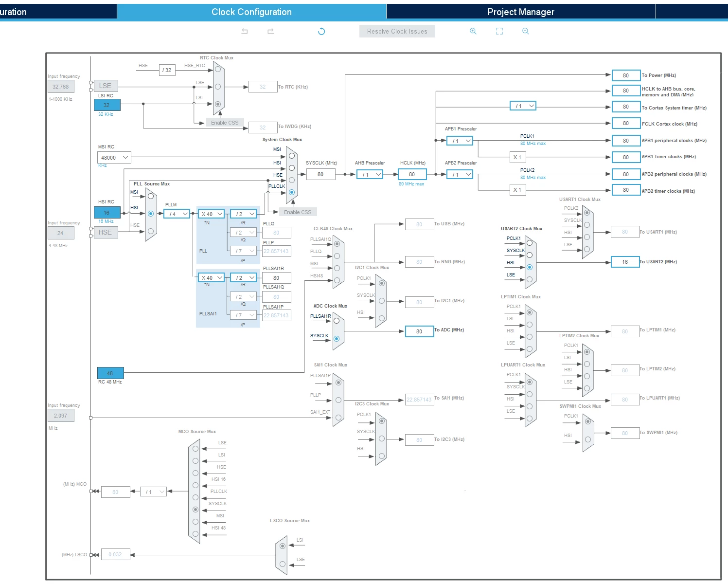
Task: Click the HCLK (MHz) value field
Action: pyautogui.click(x=412, y=174)
